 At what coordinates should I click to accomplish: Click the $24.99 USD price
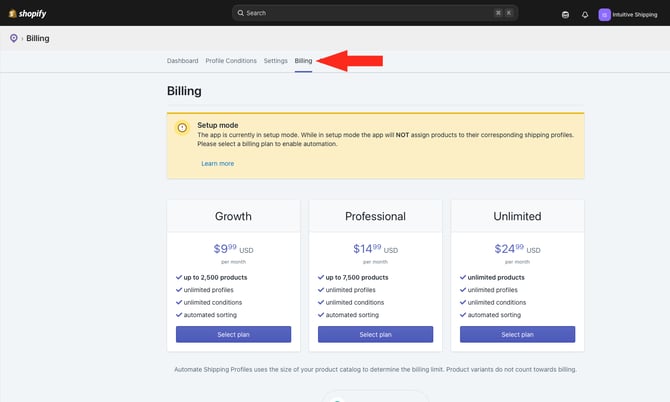click(x=517, y=249)
